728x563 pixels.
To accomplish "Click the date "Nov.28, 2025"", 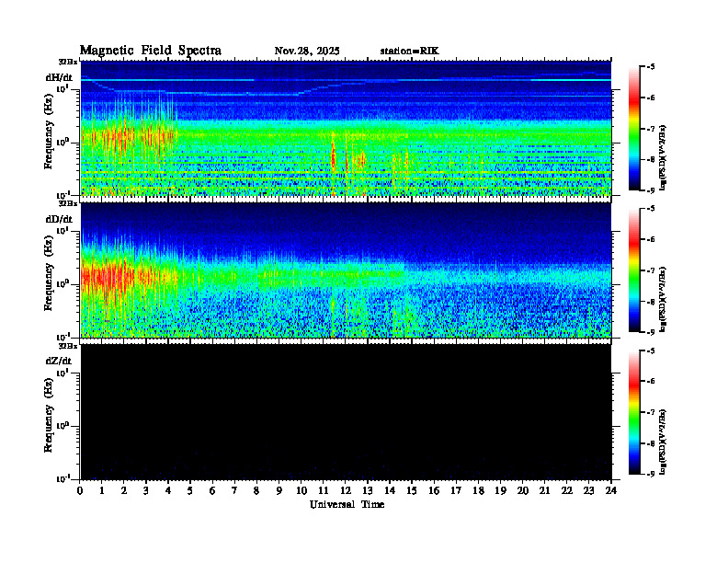I will tap(307, 52).
